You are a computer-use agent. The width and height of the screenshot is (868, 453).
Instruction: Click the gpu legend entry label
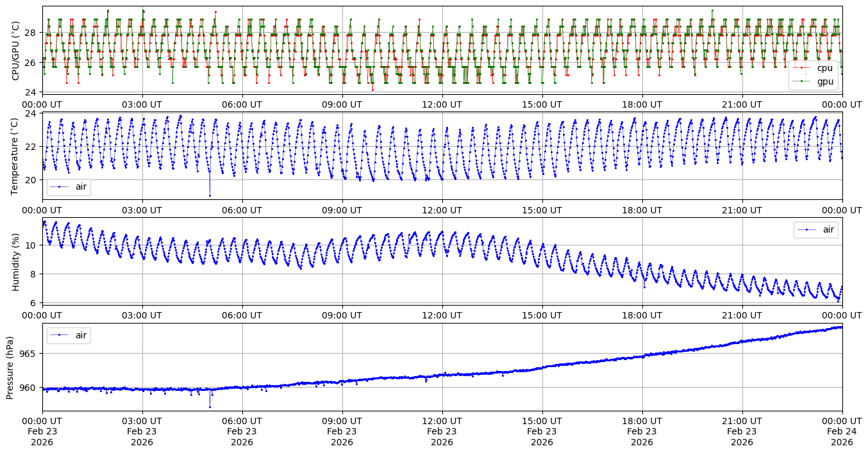pos(824,81)
